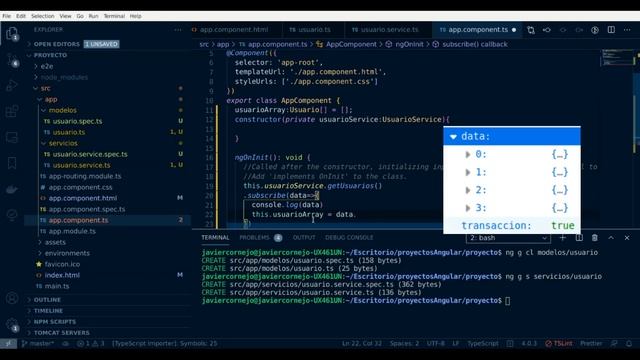Open the Source Control view
The width and height of the screenshot is (640, 360).
[x=12, y=60]
